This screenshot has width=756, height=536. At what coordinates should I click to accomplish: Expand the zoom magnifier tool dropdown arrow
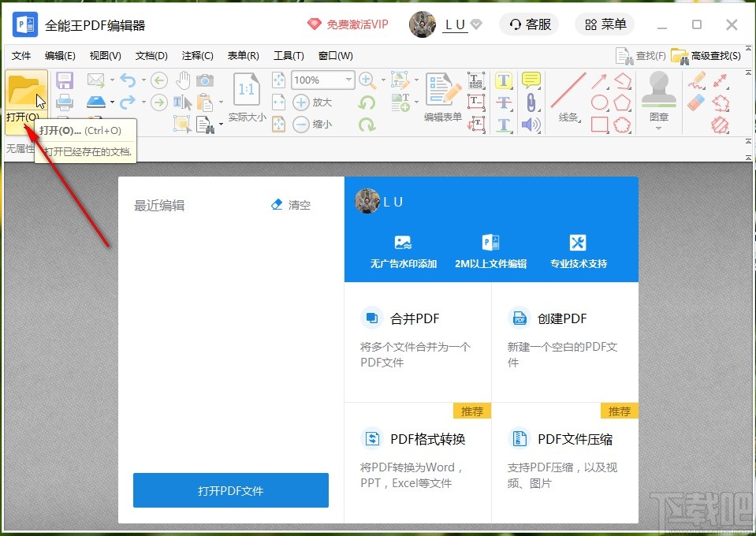[383, 80]
